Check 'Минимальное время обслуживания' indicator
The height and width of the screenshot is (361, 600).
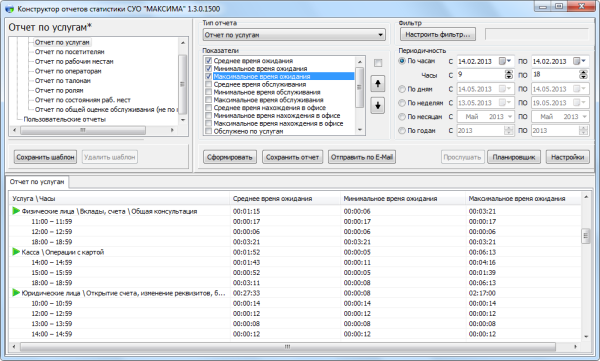[x=209, y=92]
